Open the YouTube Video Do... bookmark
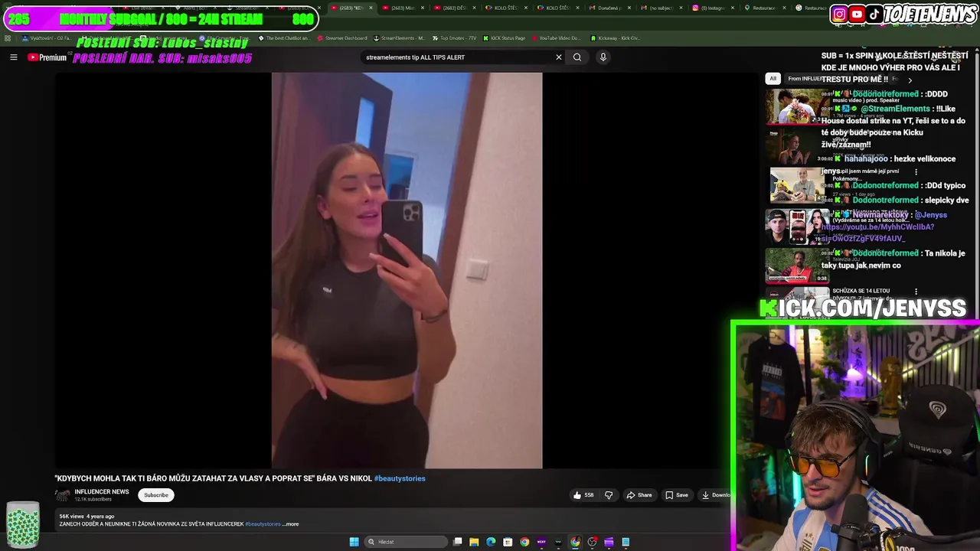Image resolution: width=980 pixels, height=551 pixels. coord(556,37)
